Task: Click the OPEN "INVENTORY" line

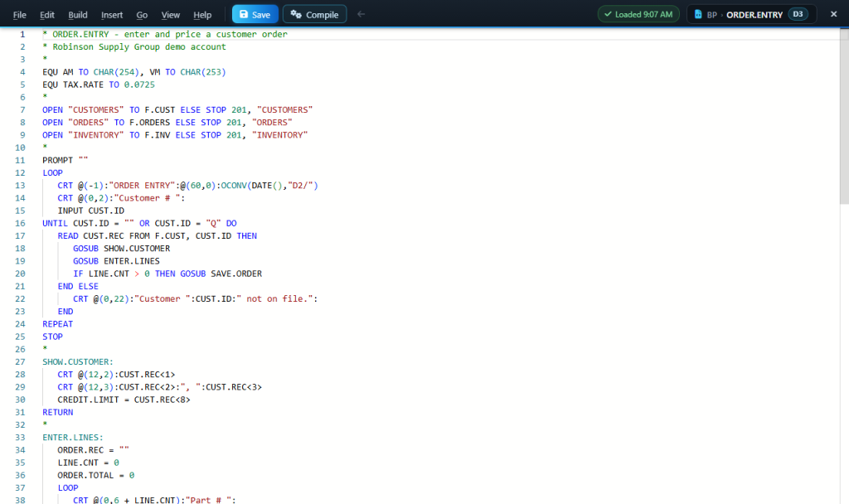Action: coord(175,135)
